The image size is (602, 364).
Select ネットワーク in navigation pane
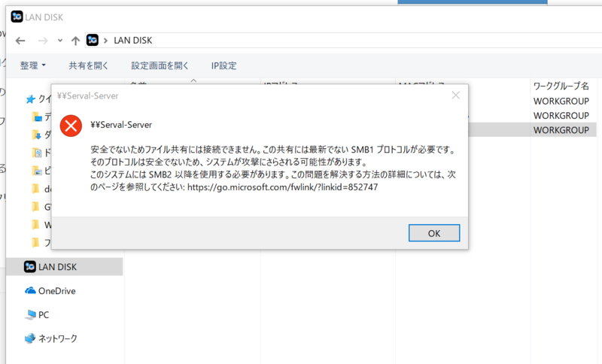[58, 338]
